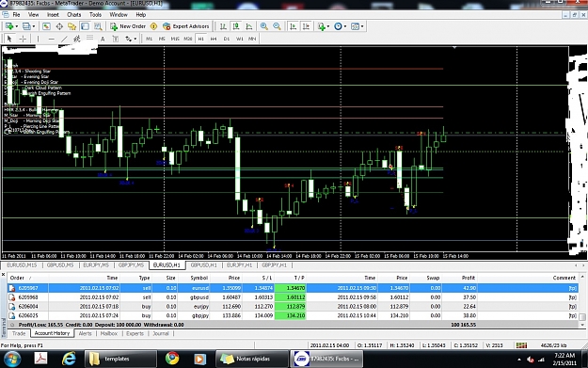
Task: Open the File menu
Action: tap(16, 15)
